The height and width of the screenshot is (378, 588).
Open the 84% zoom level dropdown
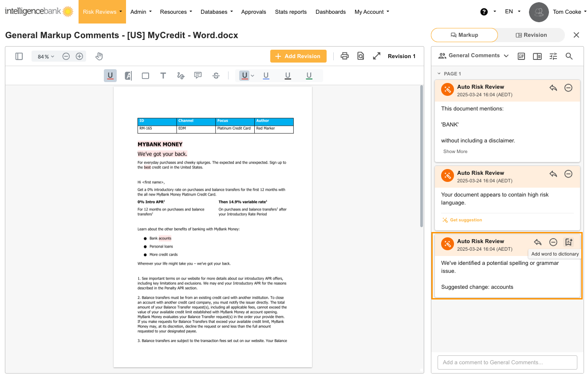[x=46, y=56]
